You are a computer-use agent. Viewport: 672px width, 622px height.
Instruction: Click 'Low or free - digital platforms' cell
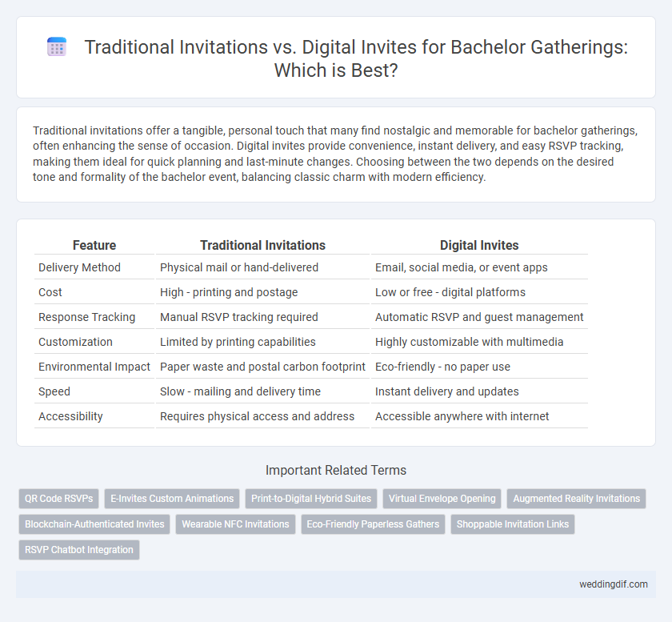(479, 292)
